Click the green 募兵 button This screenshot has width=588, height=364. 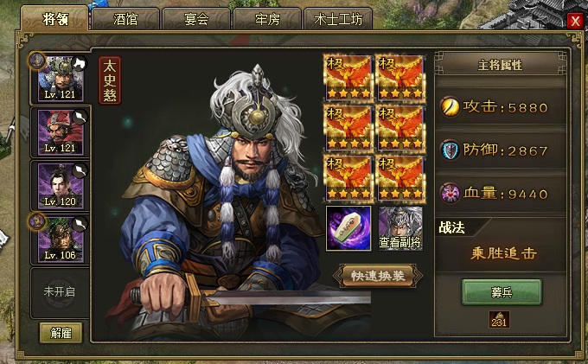[502, 291]
